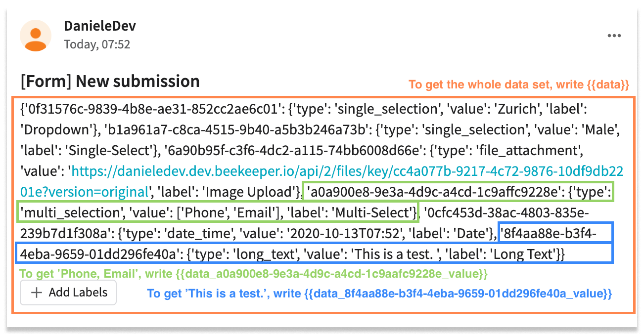Image resolution: width=644 pixels, height=334 pixels.
Task: Click the DanieleDev author name
Action: pyautogui.click(x=99, y=26)
